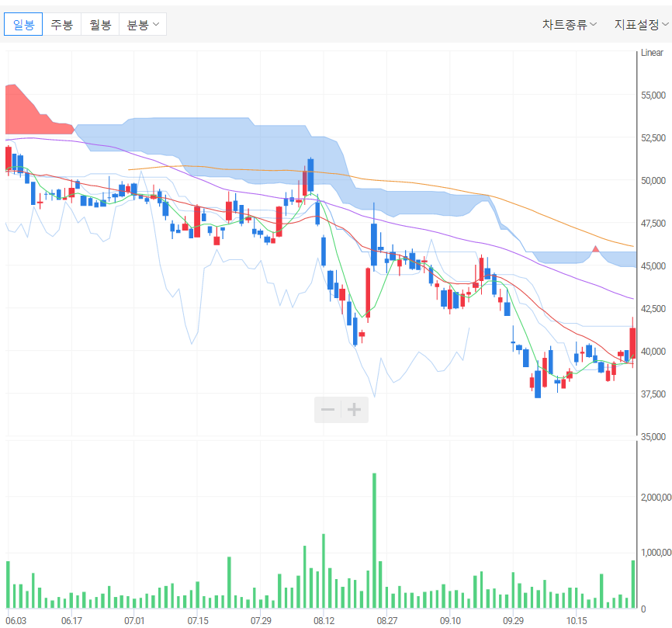Click the 06.17 date axis label
672x628 pixels.
(x=71, y=621)
